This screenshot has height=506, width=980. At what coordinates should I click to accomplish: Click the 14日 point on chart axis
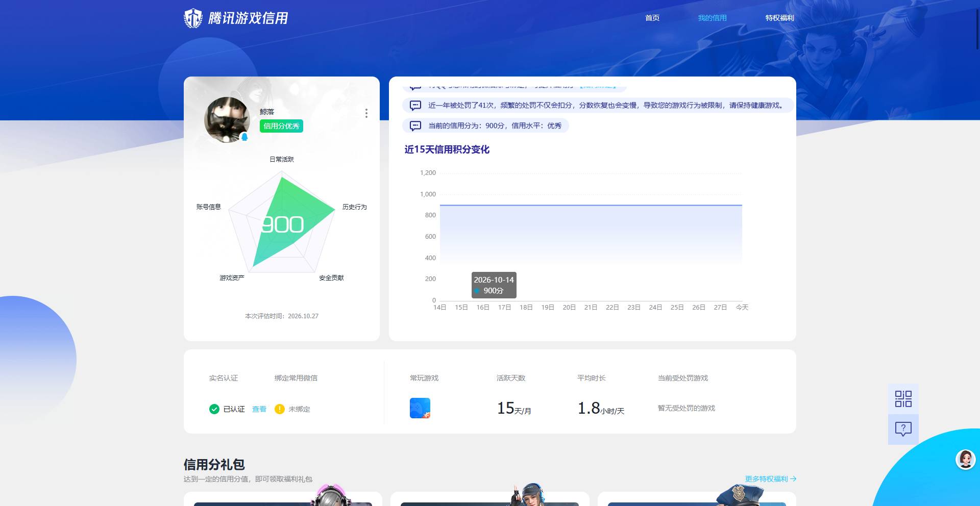tap(439, 307)
